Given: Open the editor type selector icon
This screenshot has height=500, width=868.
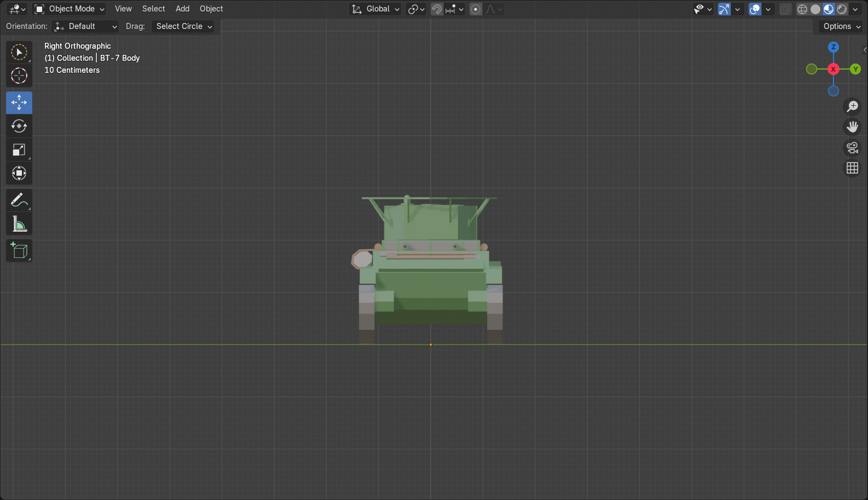Looking at the screenshot, I should pos(17,9).
